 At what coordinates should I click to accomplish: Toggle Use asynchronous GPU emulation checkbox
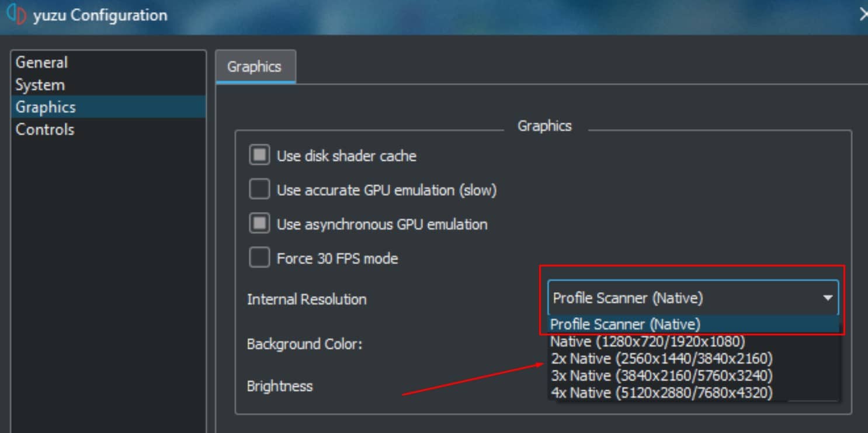(x=259, y=224)
